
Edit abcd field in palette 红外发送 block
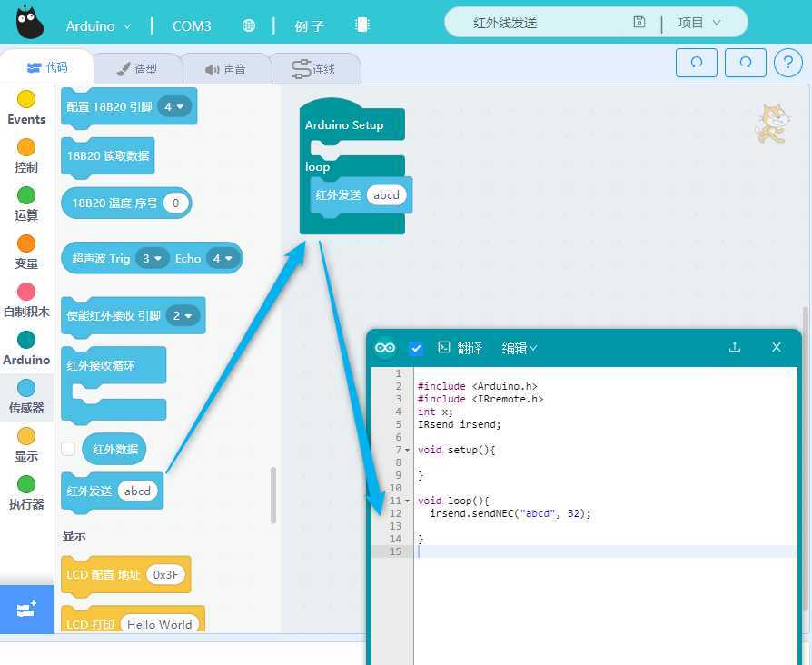coord(137,491)
